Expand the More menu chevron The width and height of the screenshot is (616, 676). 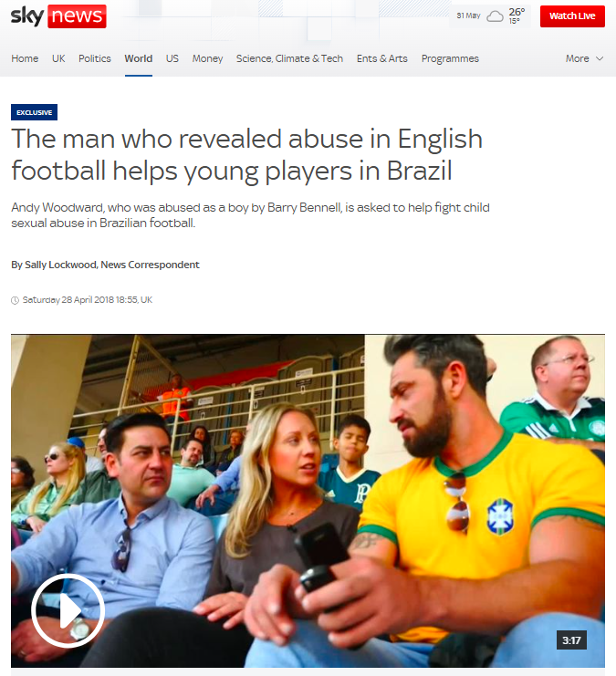600,58
